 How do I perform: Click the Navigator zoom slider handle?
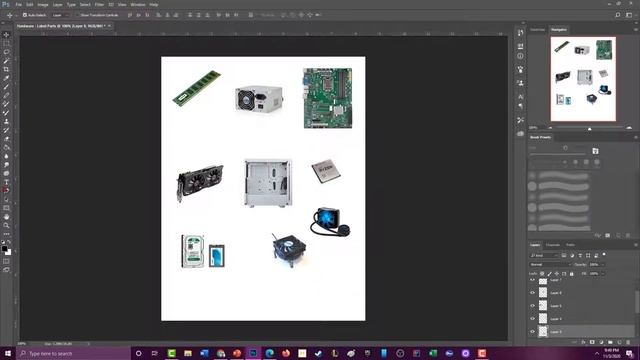click(589, 128)
